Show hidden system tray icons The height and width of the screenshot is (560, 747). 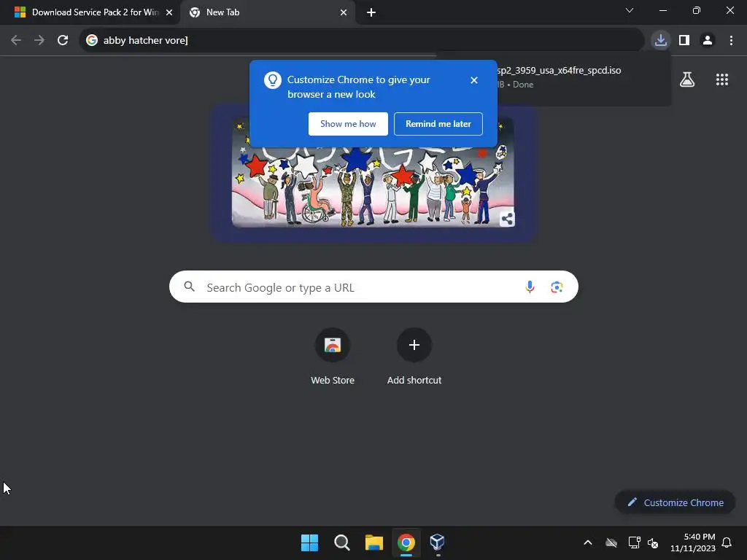coord(588,542)
